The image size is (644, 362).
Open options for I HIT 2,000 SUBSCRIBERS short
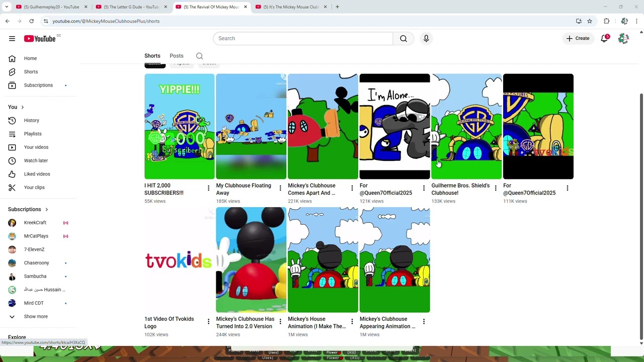click(208, 189)
